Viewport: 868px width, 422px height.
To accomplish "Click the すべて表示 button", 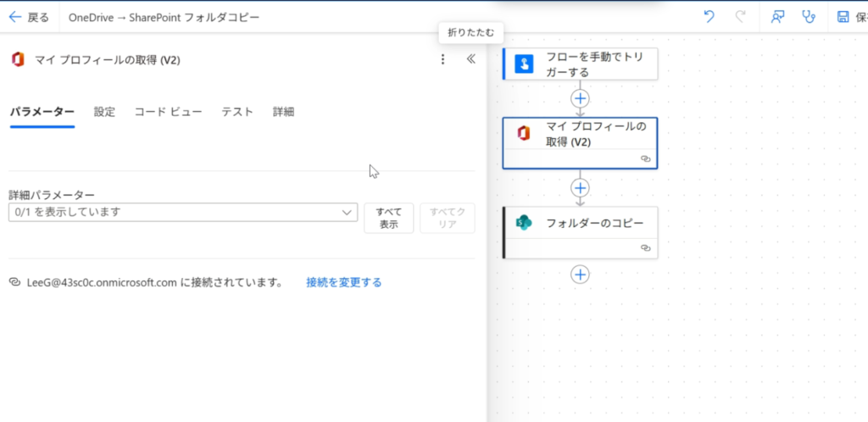I will tap(388, 218).
